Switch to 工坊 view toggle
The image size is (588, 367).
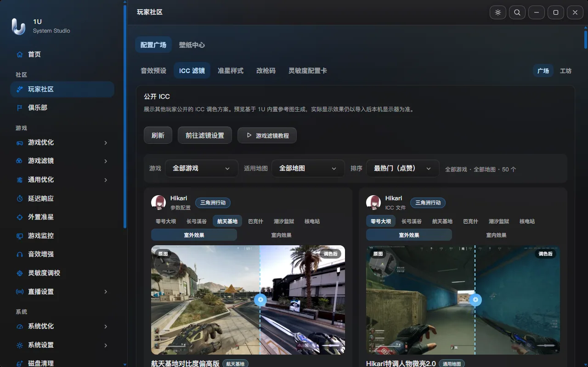tap(565, 71)
